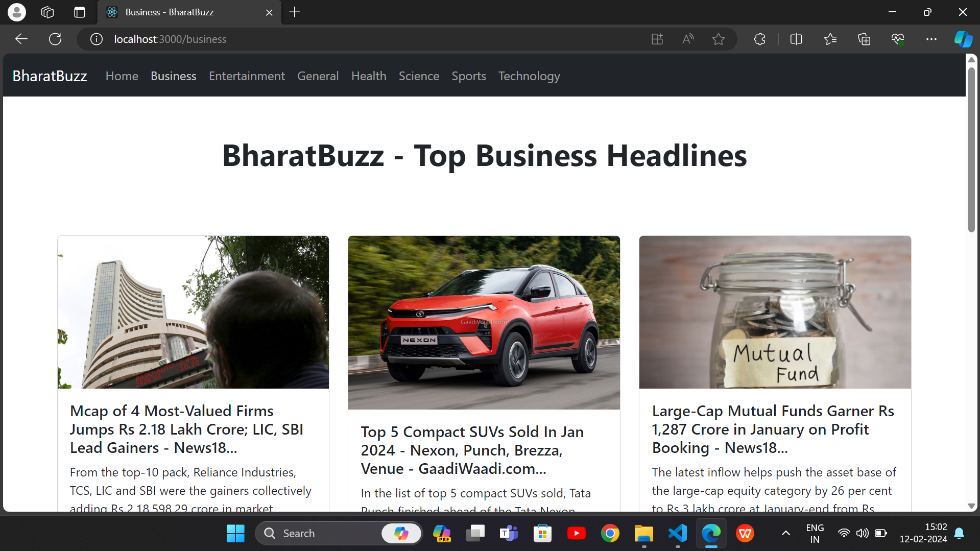The width and height of the screenshot is (980, 551).
Task: Open the browser profile avatar
Action: [16, 12]
